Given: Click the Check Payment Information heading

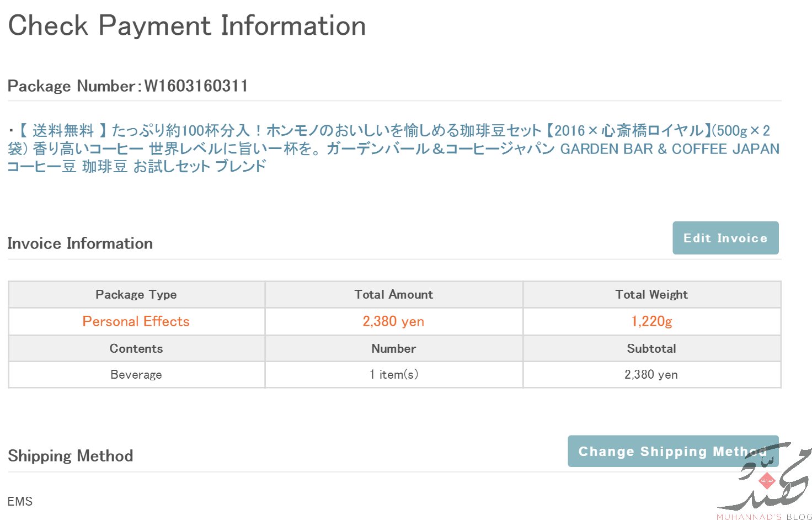Looking at the screenshot, I should [x=187, y=26].
